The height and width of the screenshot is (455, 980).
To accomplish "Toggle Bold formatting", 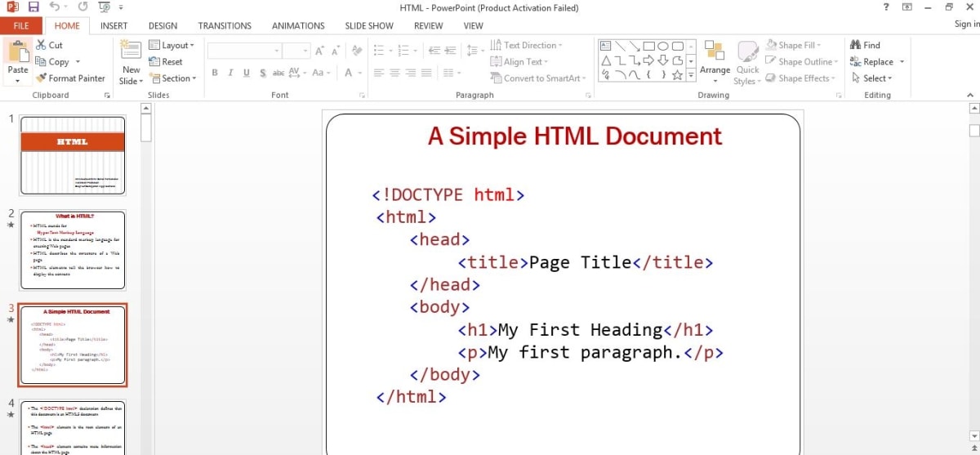I will [x=215, y=73].
